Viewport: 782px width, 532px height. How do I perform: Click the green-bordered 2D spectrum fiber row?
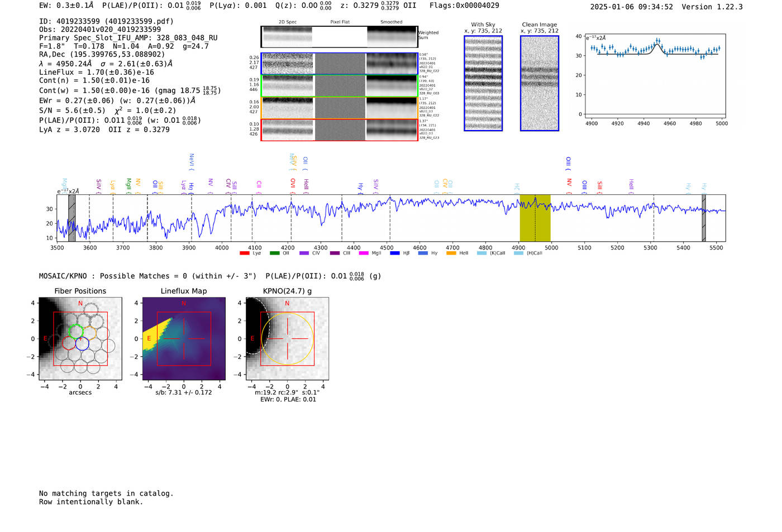(339, 86)
